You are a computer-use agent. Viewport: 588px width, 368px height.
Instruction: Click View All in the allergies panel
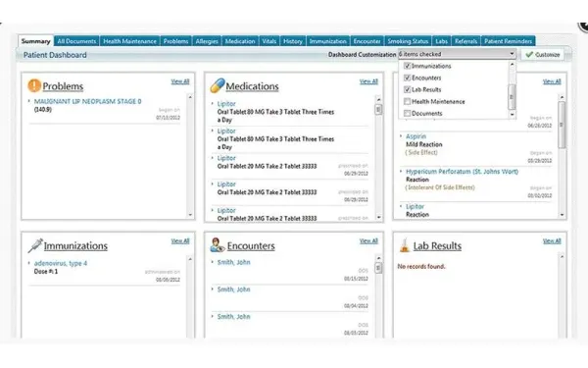(x=552, y=81)
